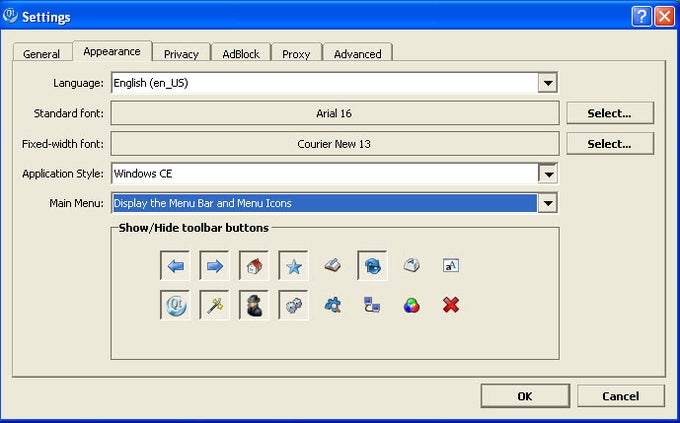The height and width of the screenshot is (423, 680).
Task: Click Select... for Fixed-width font
Action: click(x=610, y=144)
